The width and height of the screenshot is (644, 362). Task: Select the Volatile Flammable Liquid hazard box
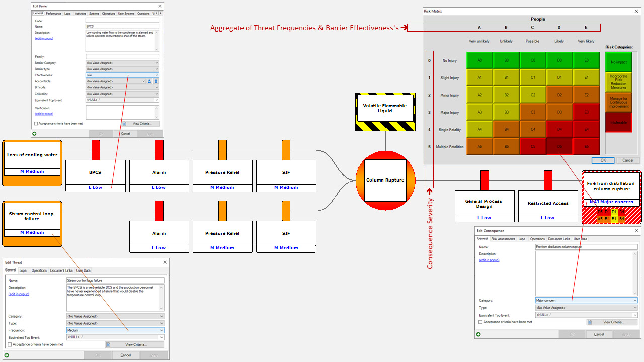click(385, 112)
